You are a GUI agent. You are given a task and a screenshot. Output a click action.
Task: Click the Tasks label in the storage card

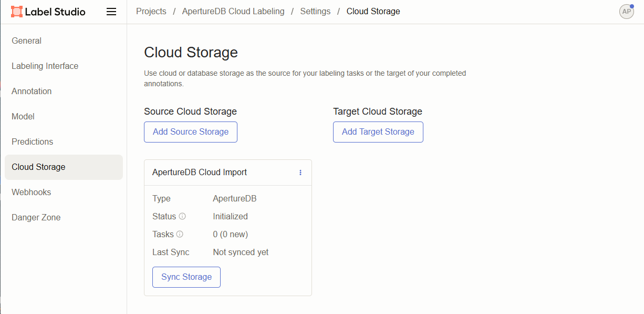coord(163,235)
